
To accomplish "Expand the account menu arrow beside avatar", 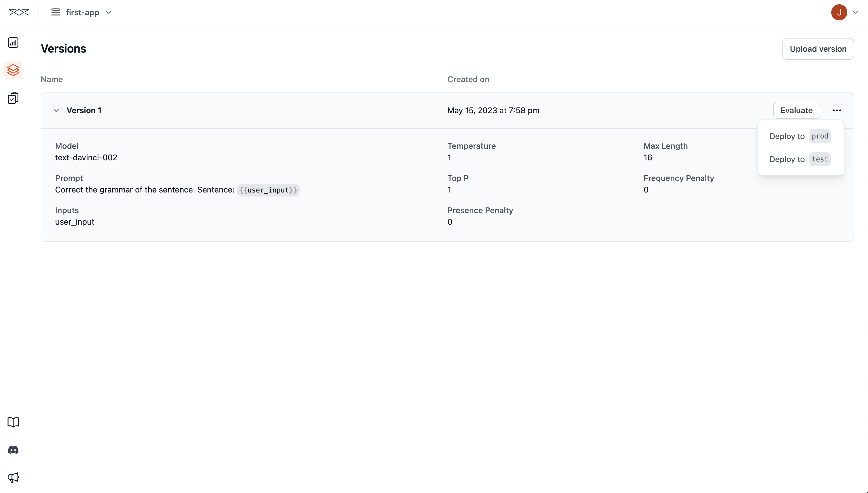I will click(855, 13).
